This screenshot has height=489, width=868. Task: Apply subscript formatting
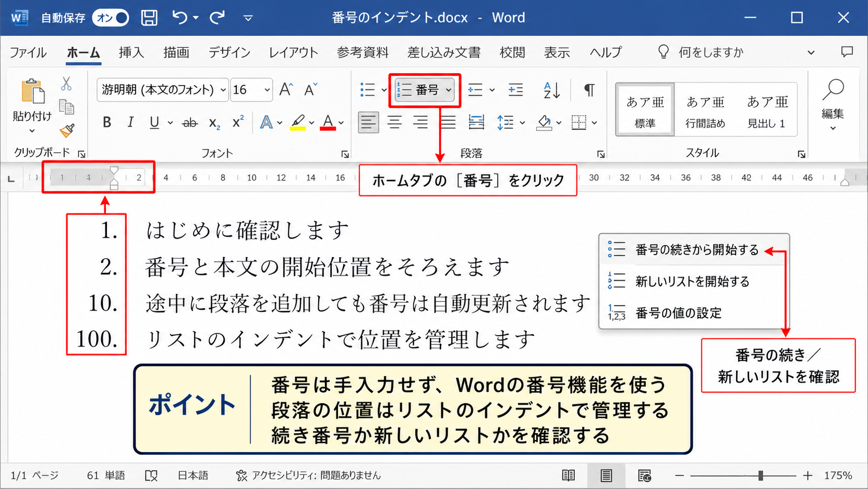pos(214,123)
